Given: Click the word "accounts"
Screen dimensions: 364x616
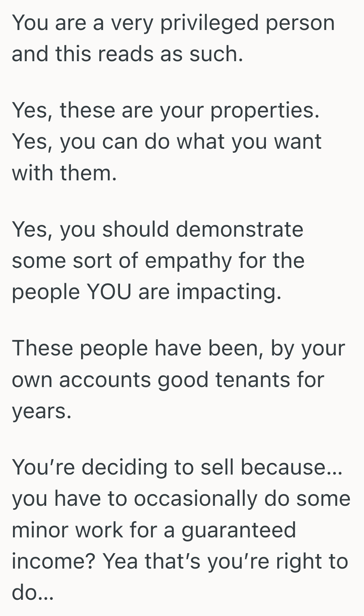Looking at the screenshot, I should 105,380.
